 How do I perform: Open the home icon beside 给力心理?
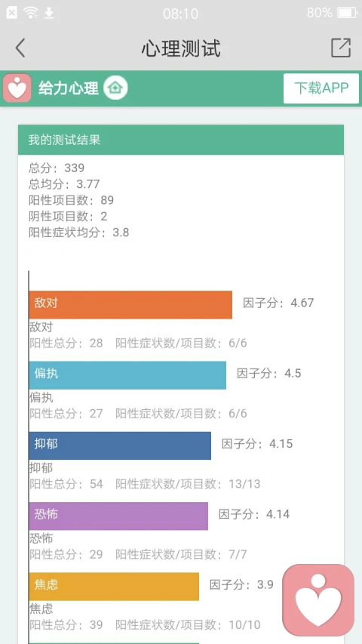115,88
